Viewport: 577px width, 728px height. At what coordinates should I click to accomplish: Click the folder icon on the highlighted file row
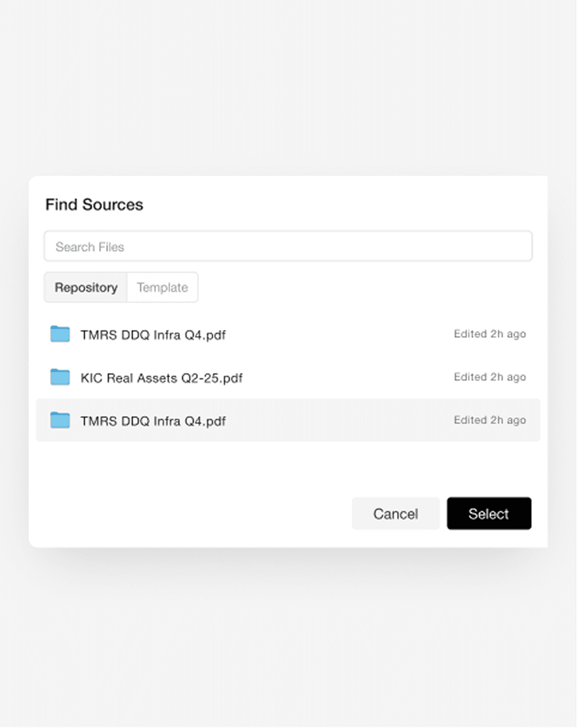60,420
